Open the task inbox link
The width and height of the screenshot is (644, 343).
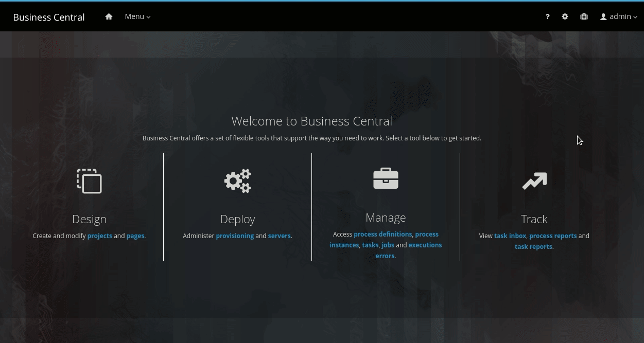point(510,236)
